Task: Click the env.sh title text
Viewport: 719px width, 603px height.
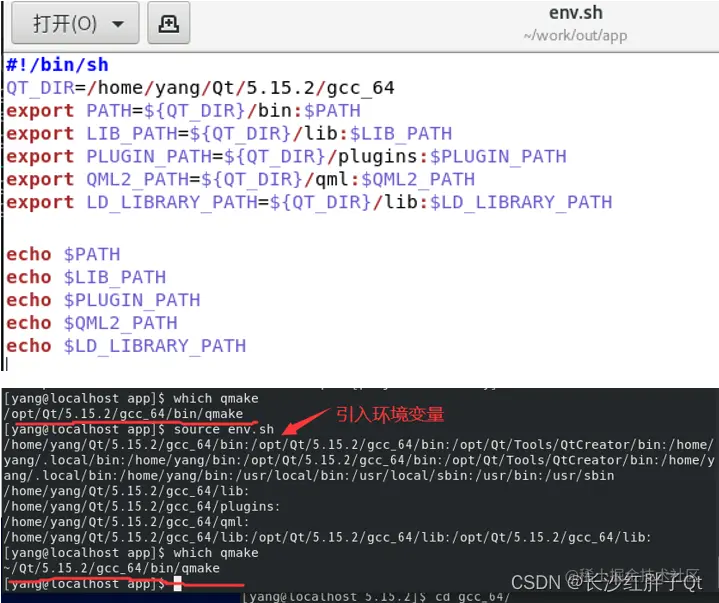Action: 575,13
